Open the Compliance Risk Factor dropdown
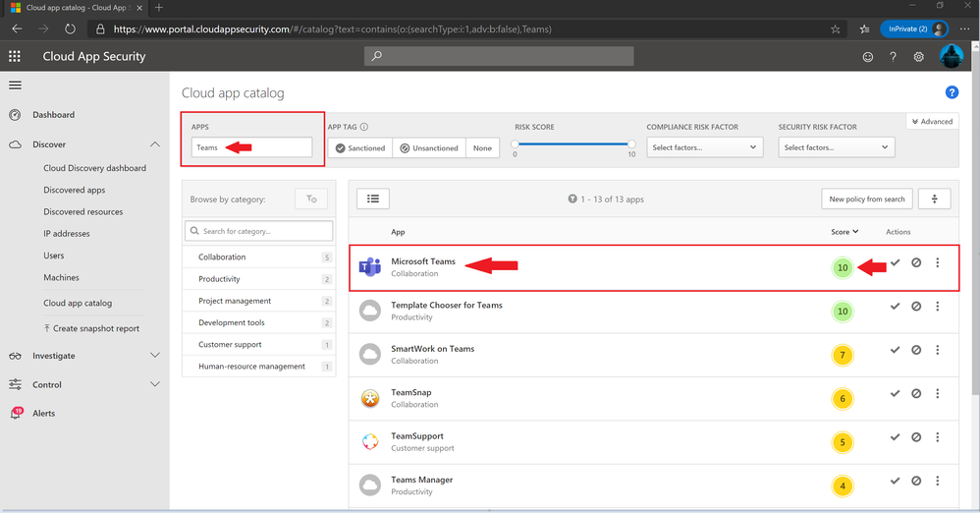 tap(704, 147)
